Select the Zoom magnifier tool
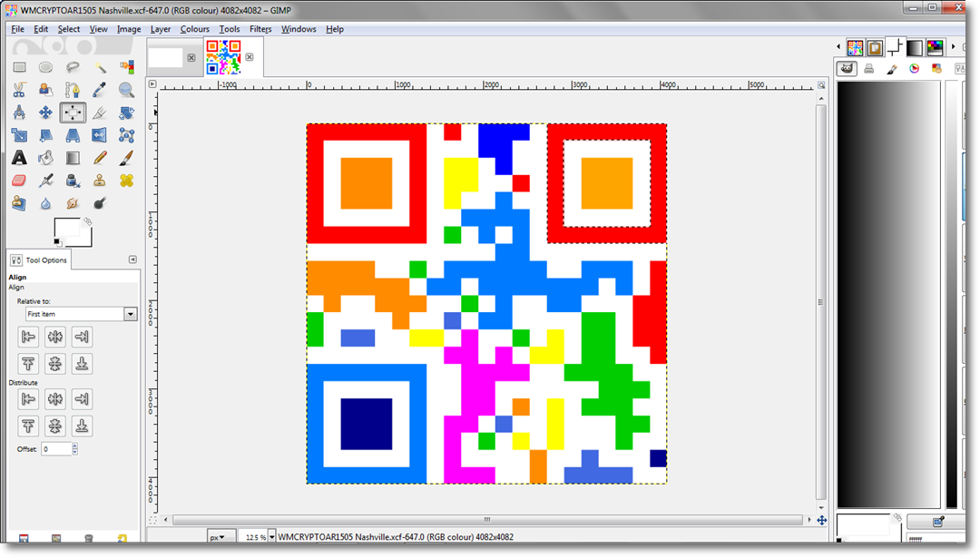 tap(126, 90)
